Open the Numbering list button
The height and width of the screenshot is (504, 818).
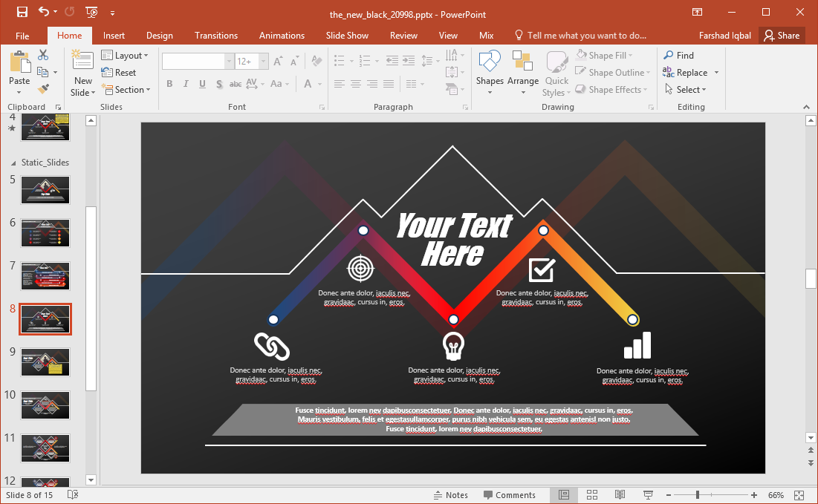365,61
